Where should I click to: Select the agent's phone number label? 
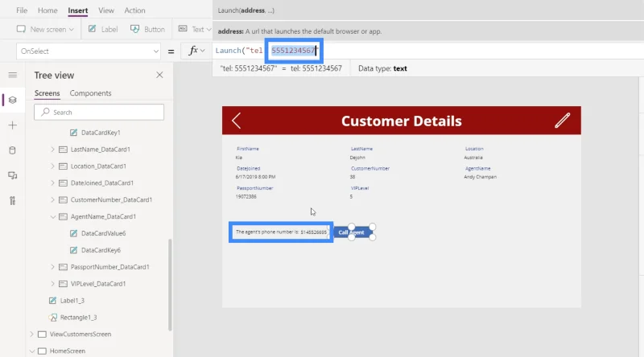click(x=281, y=232)
